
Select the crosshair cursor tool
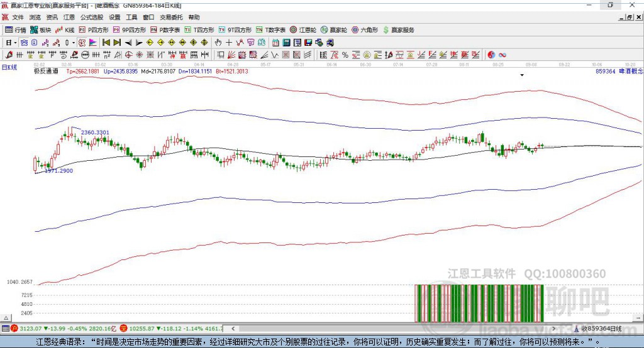click(229, 43)
